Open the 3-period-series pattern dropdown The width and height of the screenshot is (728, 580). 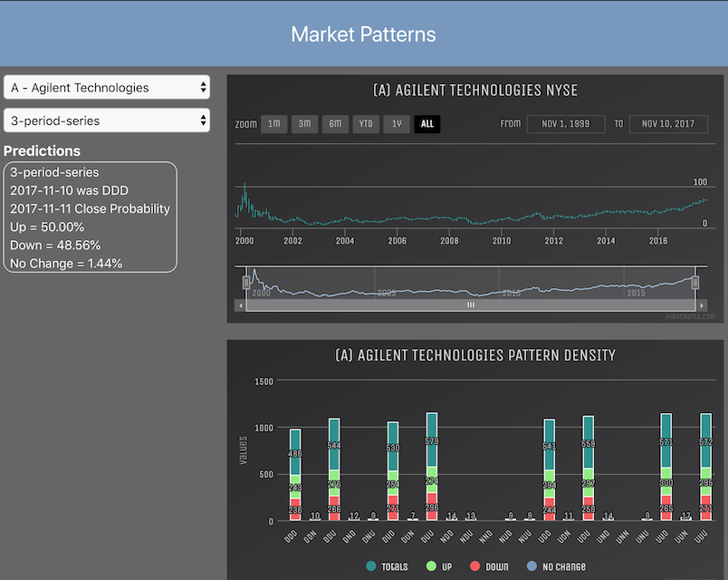coord(106,119)
